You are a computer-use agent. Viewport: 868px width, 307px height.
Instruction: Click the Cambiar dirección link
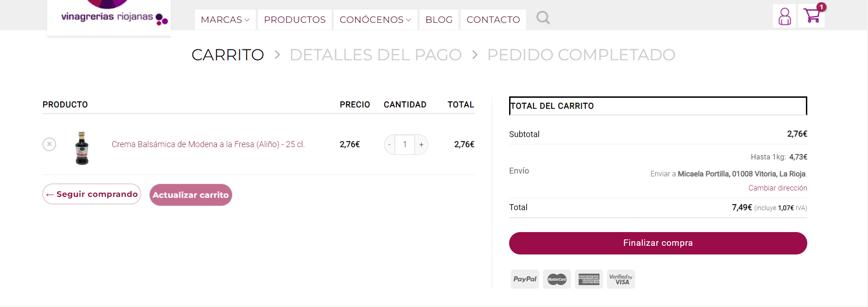pyautogui.click(x=778, y=188)
